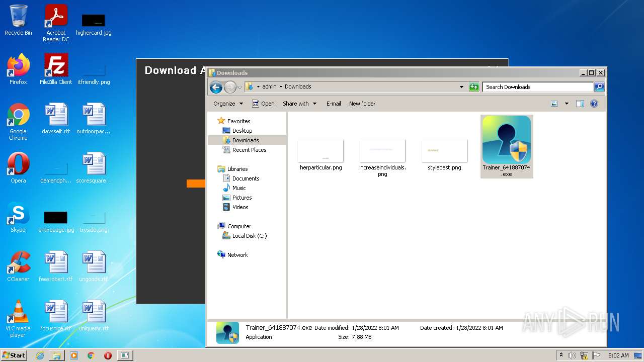Viewport: 644px width, 362px height.
Task: Toggle the preview pane icon
Action: [580, 104]
